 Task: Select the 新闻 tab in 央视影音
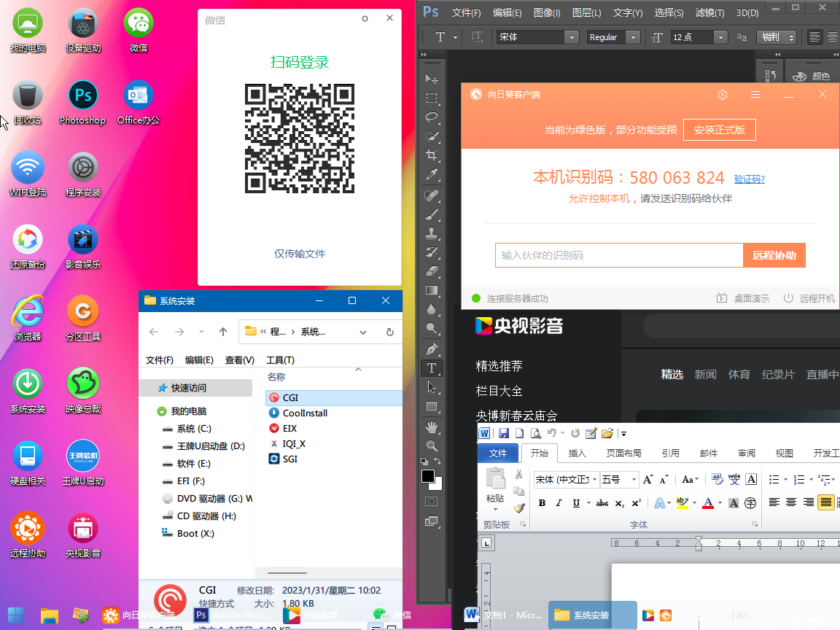tap(705, 375)
